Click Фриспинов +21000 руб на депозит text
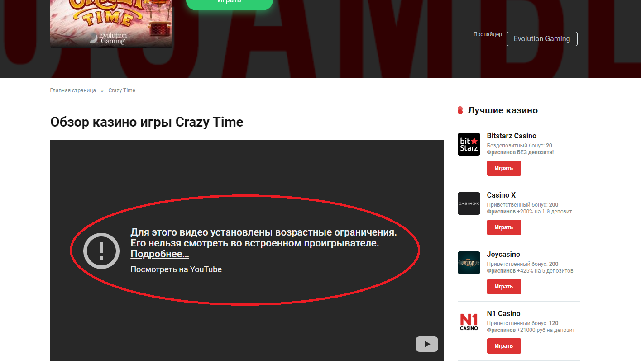Screen dimensions: 641x364 tap(531, 330)
